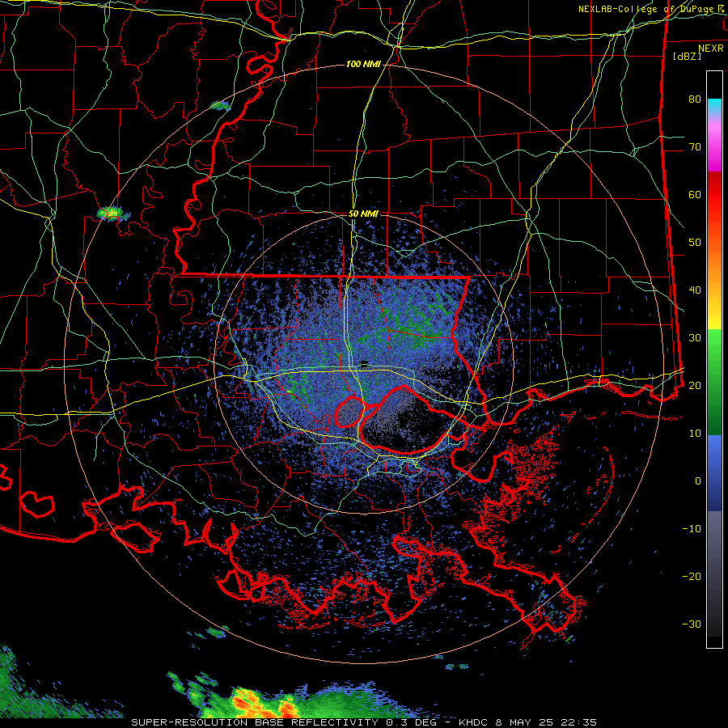
Task: Click the "50 NMI" range ring label
Action: pyautogui.click(x=363, y=214)
